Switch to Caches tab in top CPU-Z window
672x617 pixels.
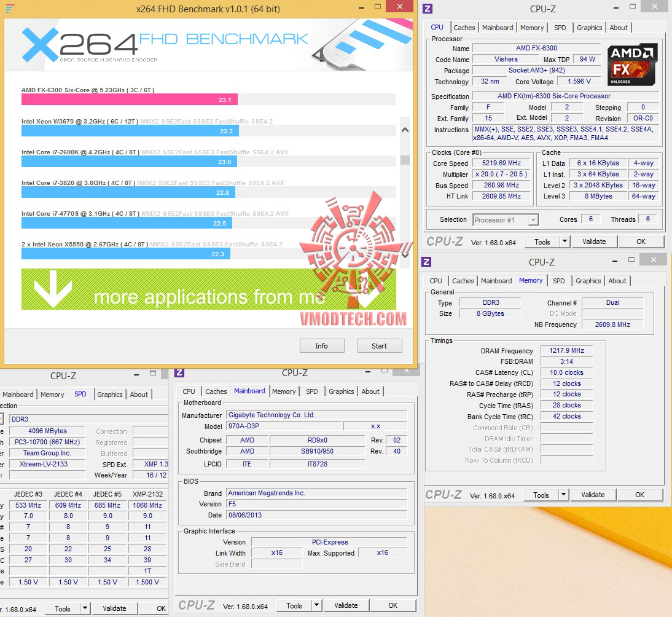[x=464, y=28]
